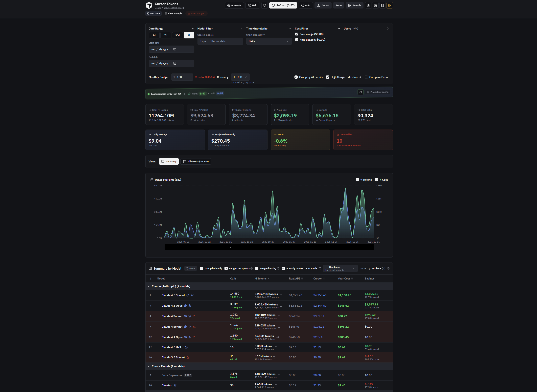Uncheck Merge thinking in table options

[x=257, y=268]
